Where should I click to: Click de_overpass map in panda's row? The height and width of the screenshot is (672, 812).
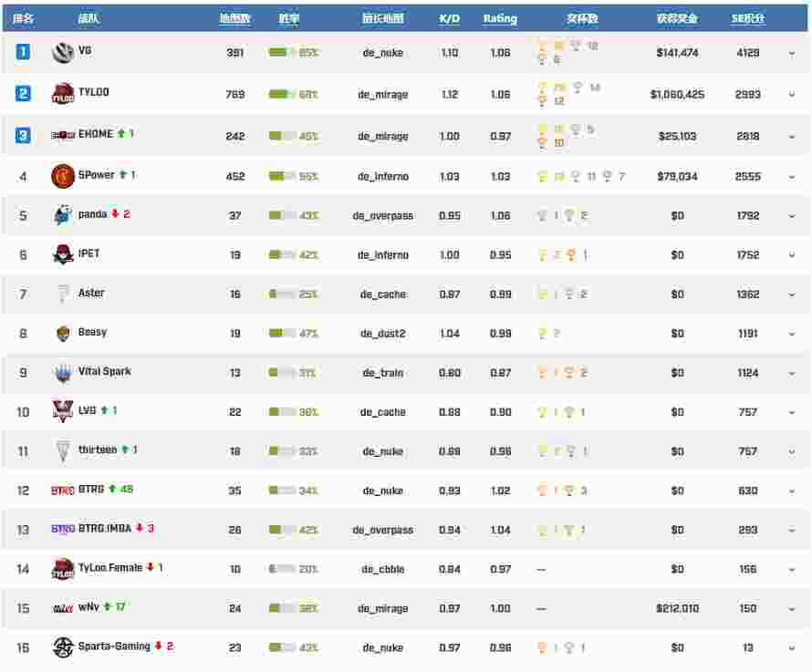pos(382,215)
